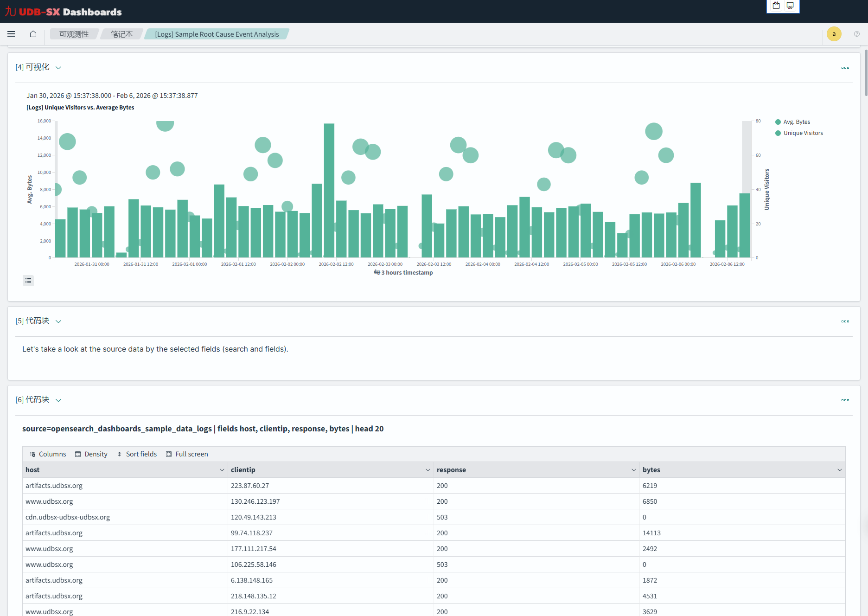Image resolution: width=868 pixels, height=616 pixels.
Task: Navigate to 笔记本 breadcrumb
Action: (x=121, y=34)
